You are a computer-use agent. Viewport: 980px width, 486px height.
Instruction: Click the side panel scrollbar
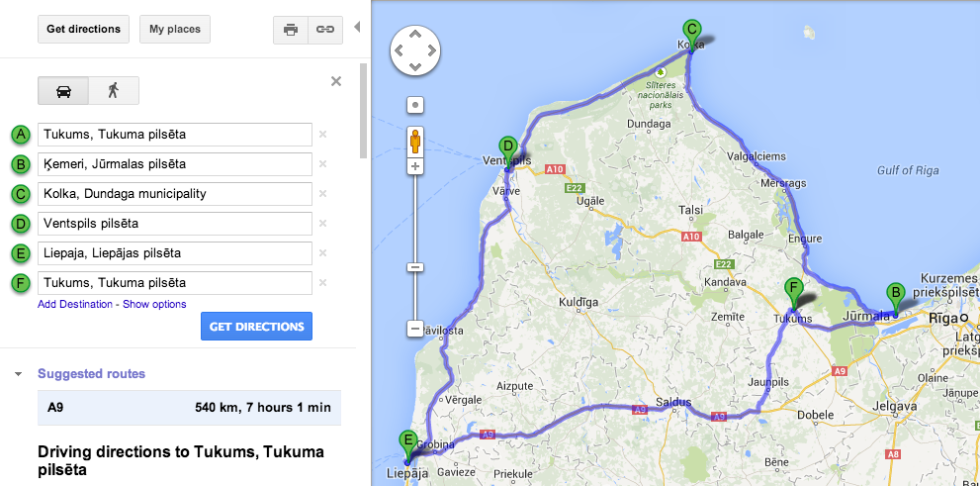[x=363, y=111]
